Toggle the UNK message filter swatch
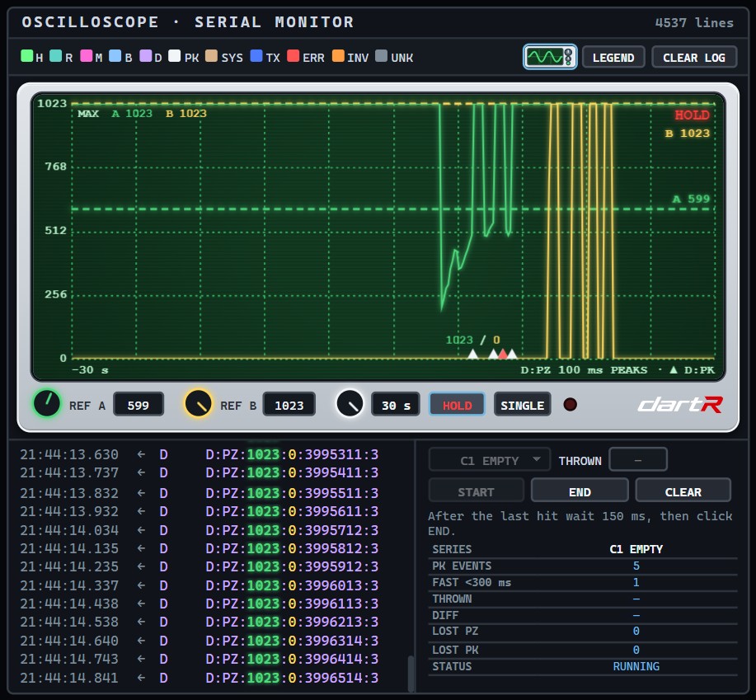The image size is (756, 700). pos(382,56)
